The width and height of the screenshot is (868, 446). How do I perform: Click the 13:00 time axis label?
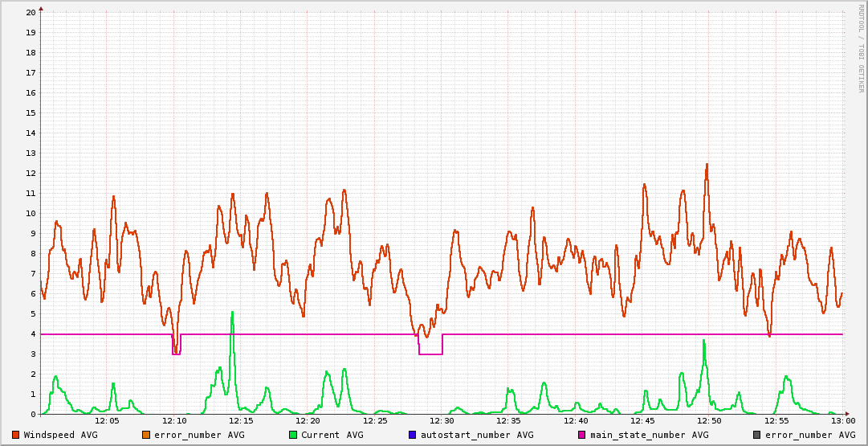(843, 422)
